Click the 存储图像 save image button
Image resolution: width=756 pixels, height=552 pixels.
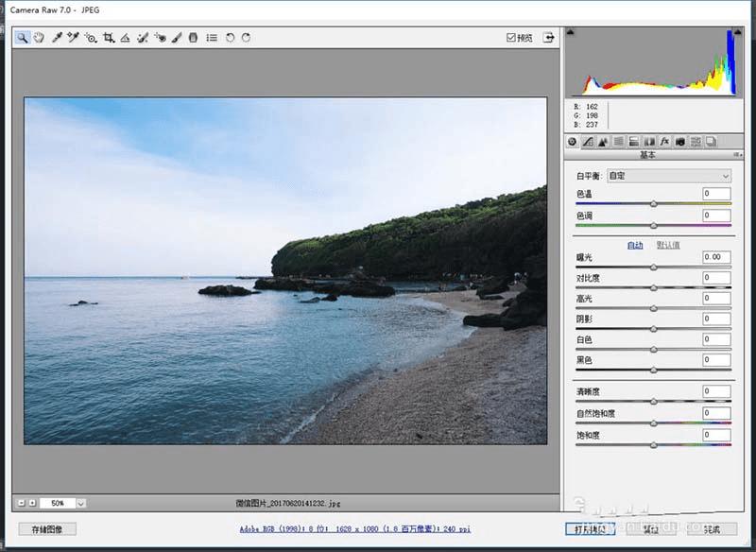(x=47, y=529)
